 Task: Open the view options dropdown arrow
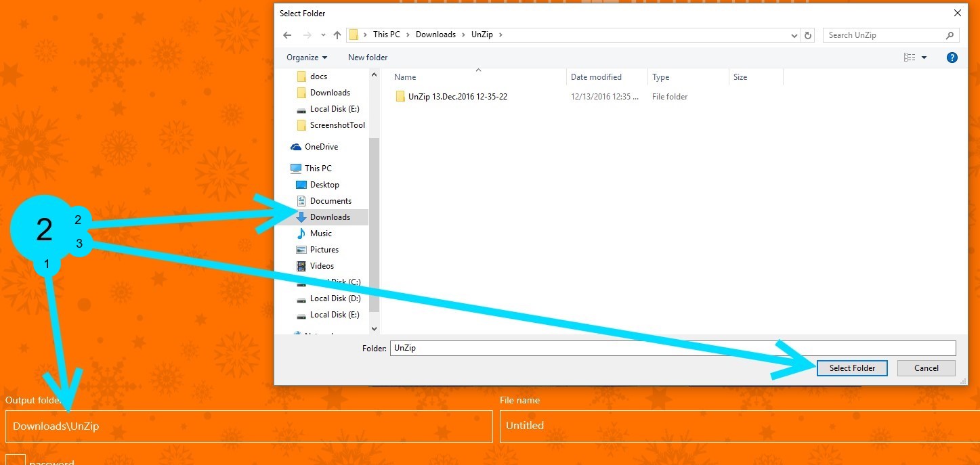[x=924, y=58]
